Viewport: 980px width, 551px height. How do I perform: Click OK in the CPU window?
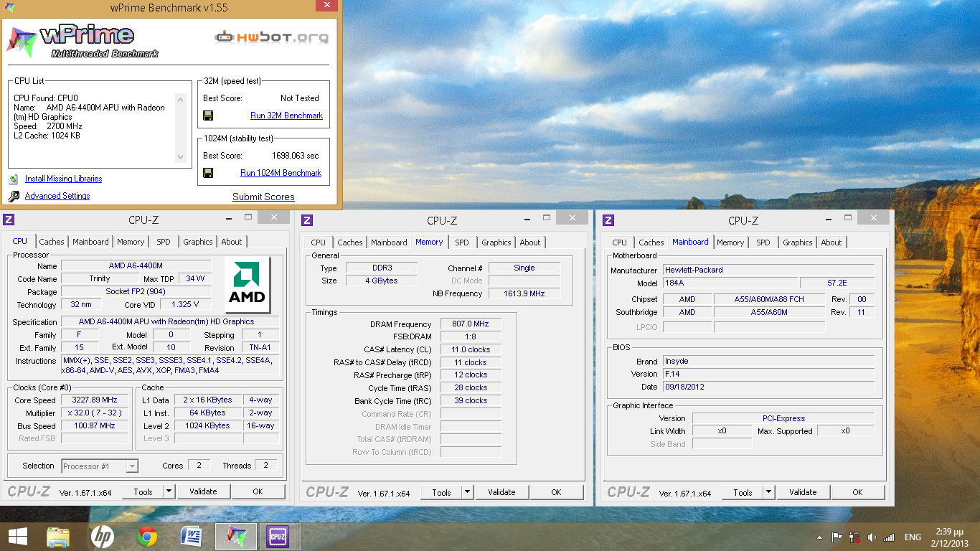point(258,491)
